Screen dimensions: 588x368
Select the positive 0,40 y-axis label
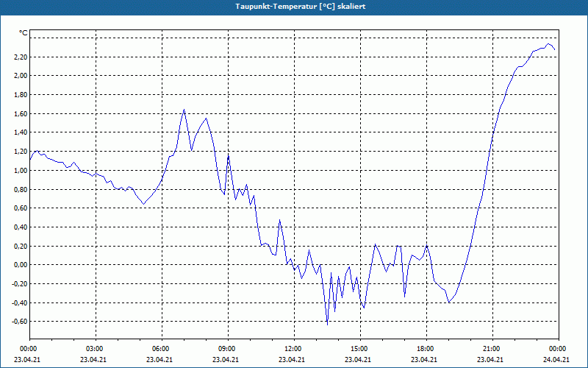(x=21, y=227)
